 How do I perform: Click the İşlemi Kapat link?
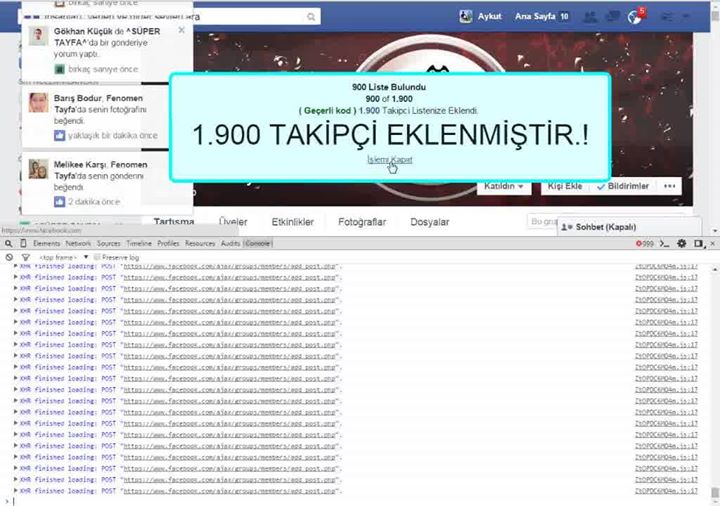point(389,159)
